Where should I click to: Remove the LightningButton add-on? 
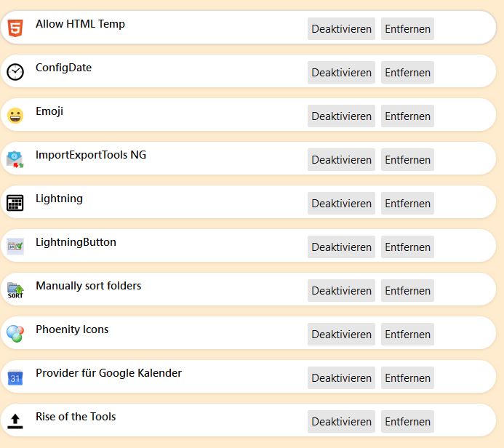pos(407,247)
